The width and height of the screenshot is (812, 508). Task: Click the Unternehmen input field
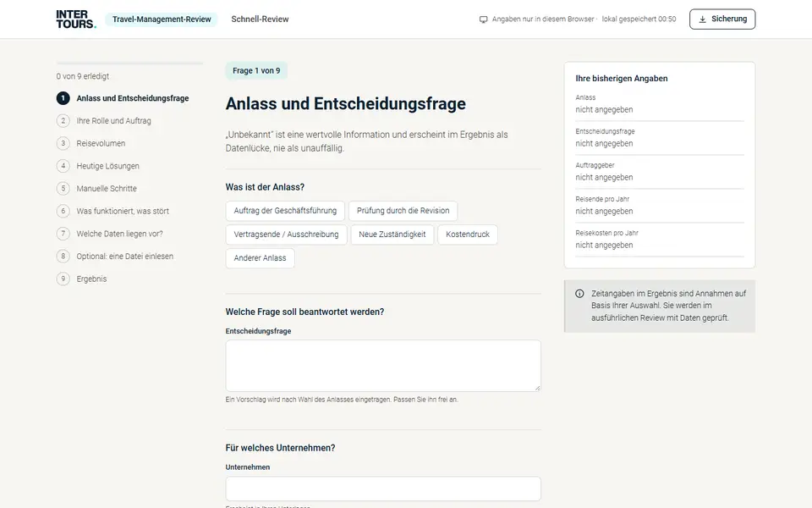pyautogui.click(x=383, y=489)
